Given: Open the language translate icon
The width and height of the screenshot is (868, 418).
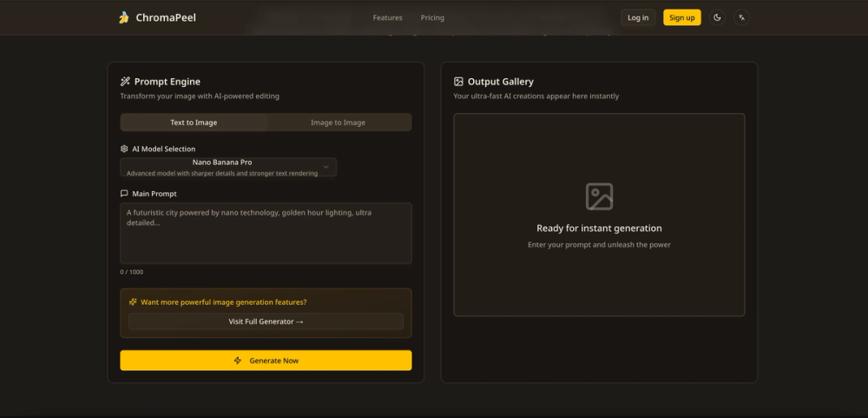Looking at the screenshot, I should click(742, 17).
